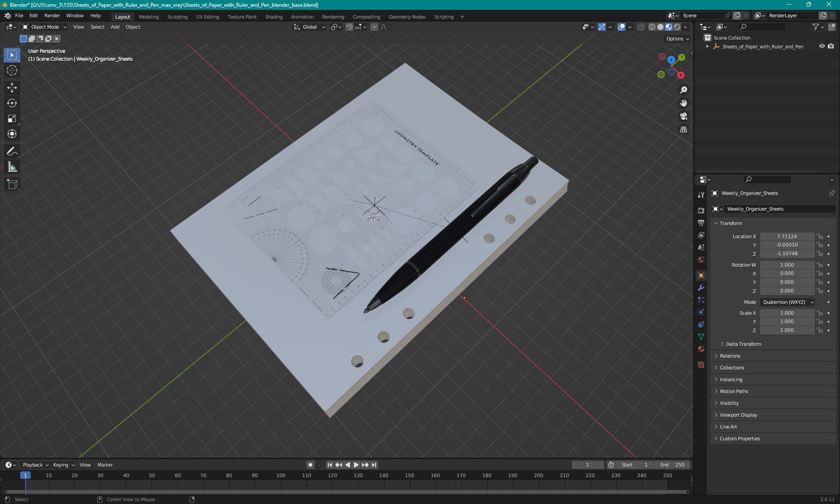Screen dimensions: 840x504
Task: Select the Add Cube tool
Action: coord(12,184)
